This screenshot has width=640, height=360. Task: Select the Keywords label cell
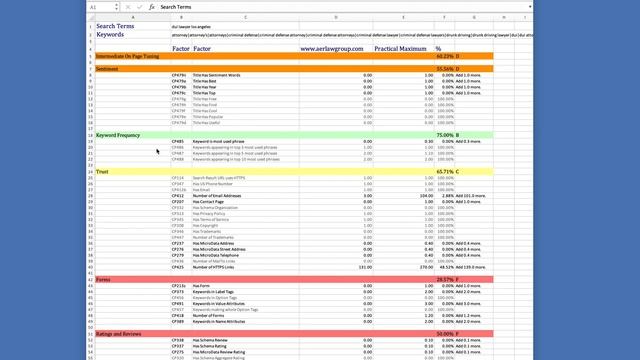[x=133, y=35]
